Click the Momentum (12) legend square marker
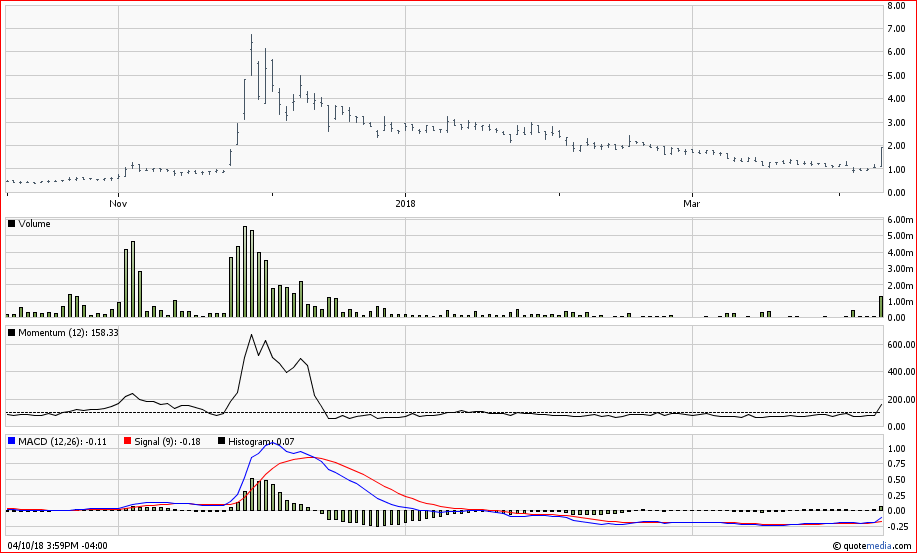 click(x=11, y=333)
